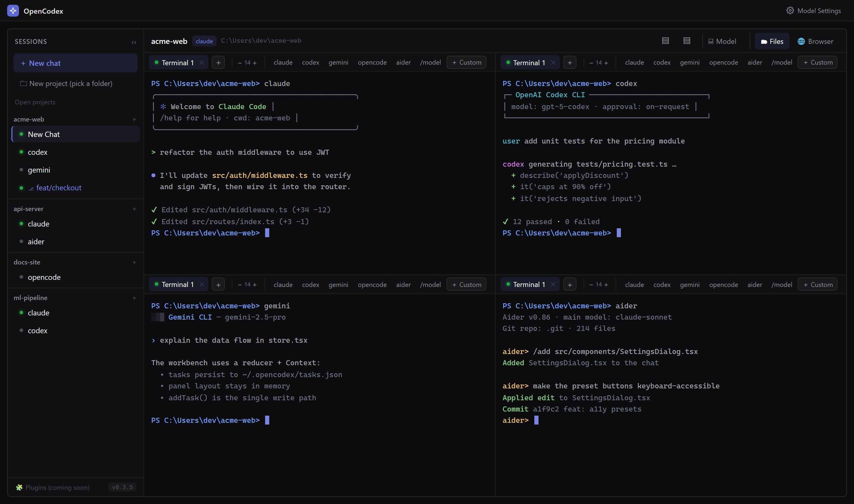Increase font size in claude pane
The width and height of the screenshot is (854, 504).
click(x=255, y=63)
